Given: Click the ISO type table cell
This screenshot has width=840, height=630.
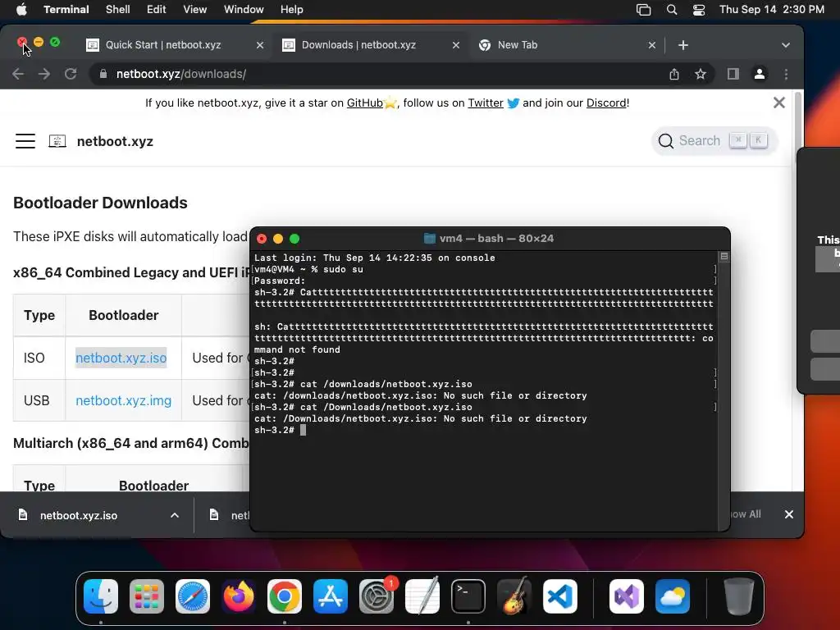Looking at the screenshot, I should (39, 358).
